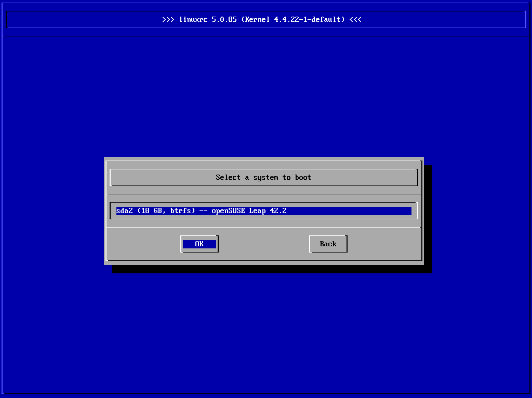Click the empty blue background below the dialog
The image size is (532, 398).
tap(266, 333)
